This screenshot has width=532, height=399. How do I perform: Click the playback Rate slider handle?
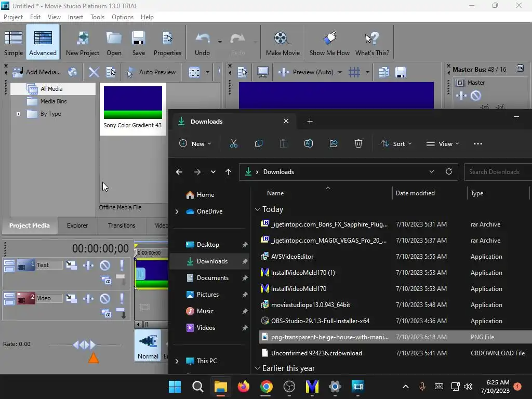coord(84,345)
